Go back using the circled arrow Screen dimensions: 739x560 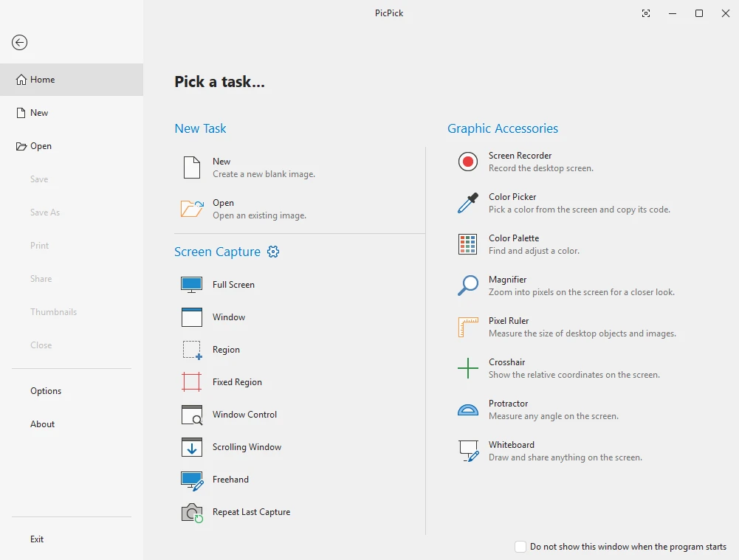19,42
